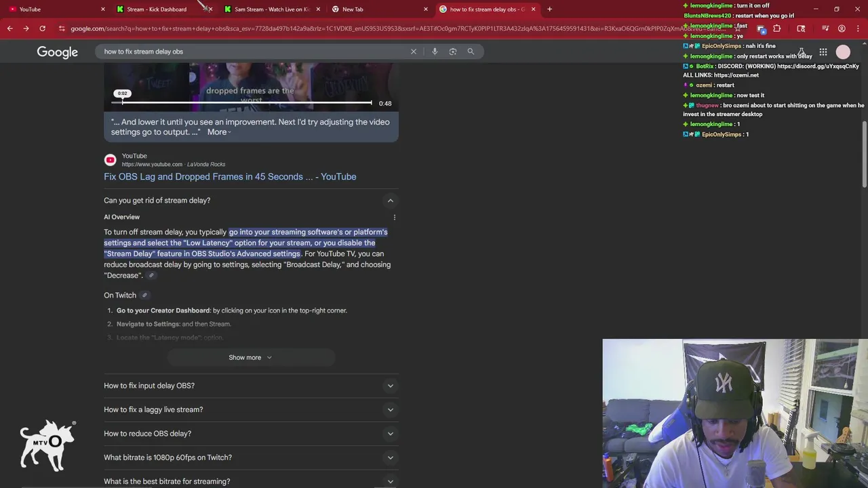Start voice search with microphone icon

435,52
